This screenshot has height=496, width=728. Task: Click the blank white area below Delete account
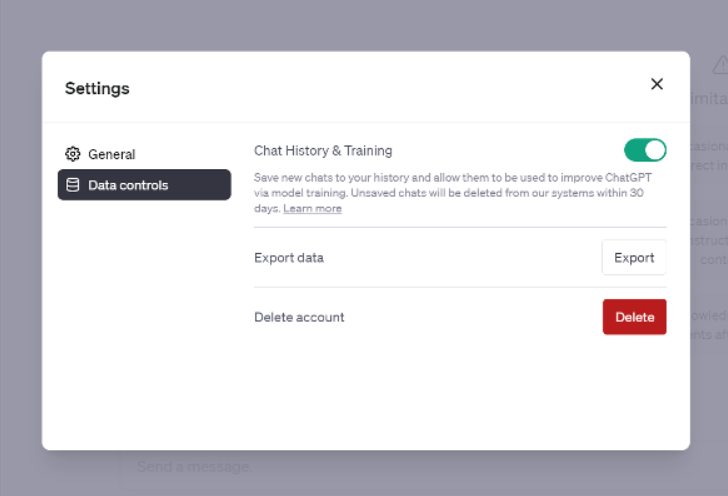[x=460, y=390]
